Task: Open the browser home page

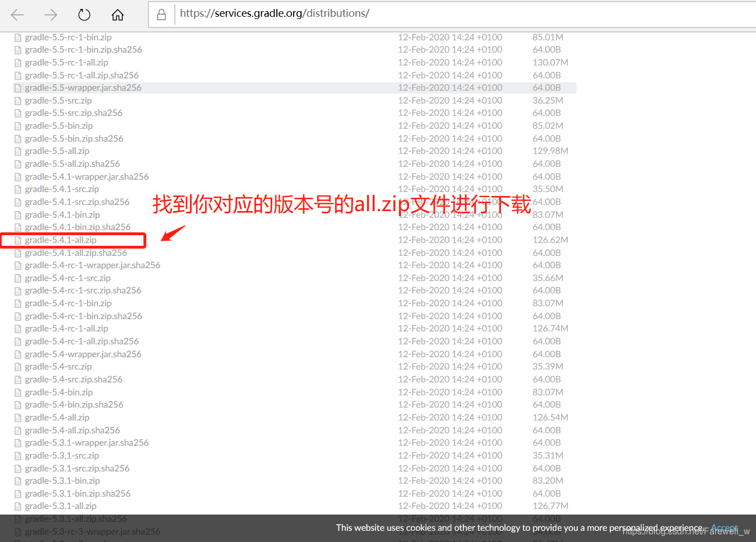Action: (118, 15)
